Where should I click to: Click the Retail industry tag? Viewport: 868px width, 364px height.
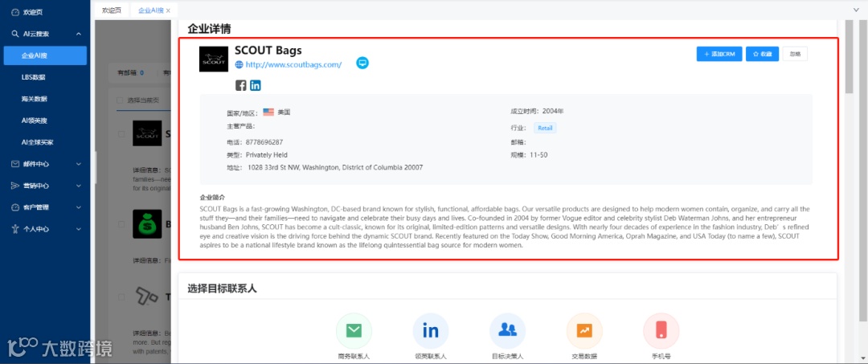pyautogui.click(x=545, y=128)
